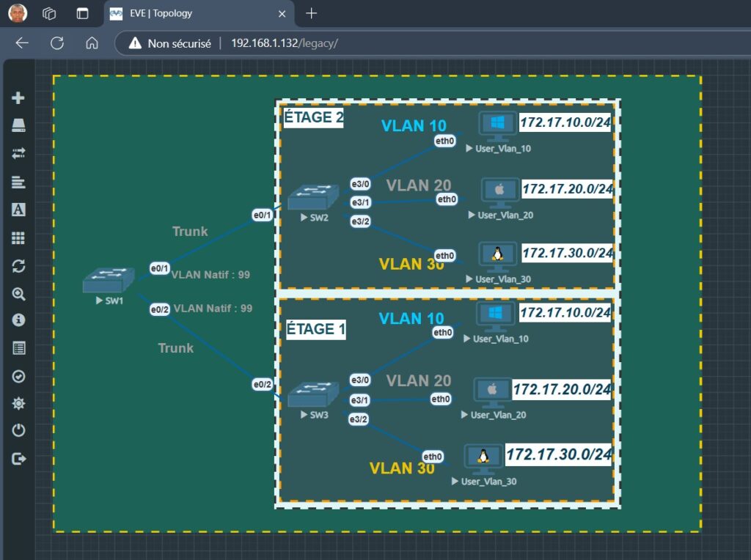
Task: Select the SW2 switch in ÉTAGE 2
Action: pos(313,196)
